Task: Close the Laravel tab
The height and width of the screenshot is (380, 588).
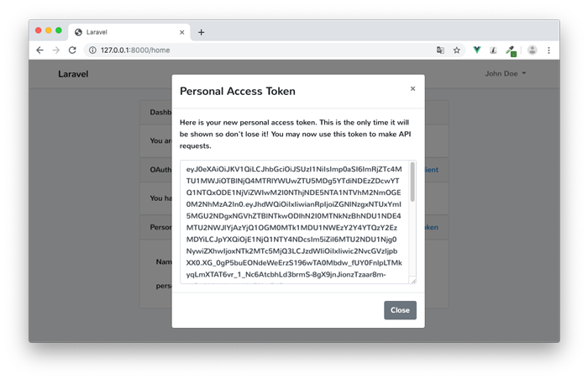Action: [182, 32]
